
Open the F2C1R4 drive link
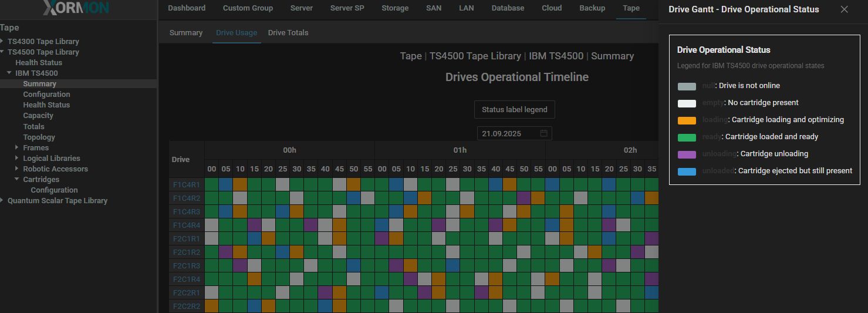(187, 279)
